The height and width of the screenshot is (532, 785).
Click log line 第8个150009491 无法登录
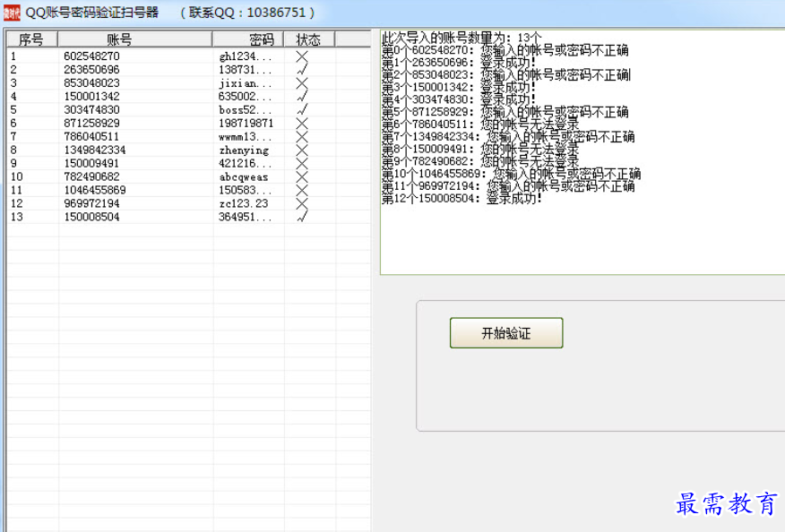pos(480,150)
